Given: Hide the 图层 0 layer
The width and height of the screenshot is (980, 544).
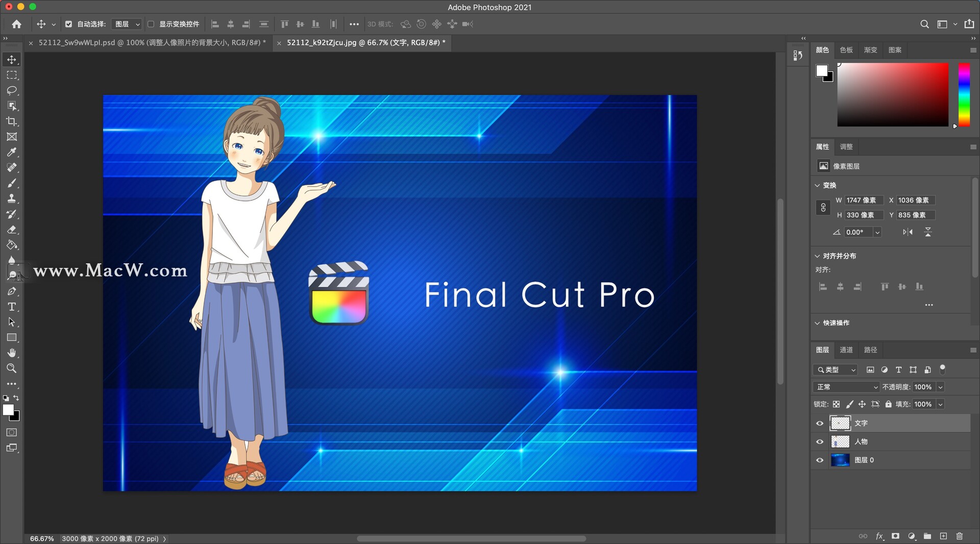Looking at the screenshot, I should coord(820,460).
